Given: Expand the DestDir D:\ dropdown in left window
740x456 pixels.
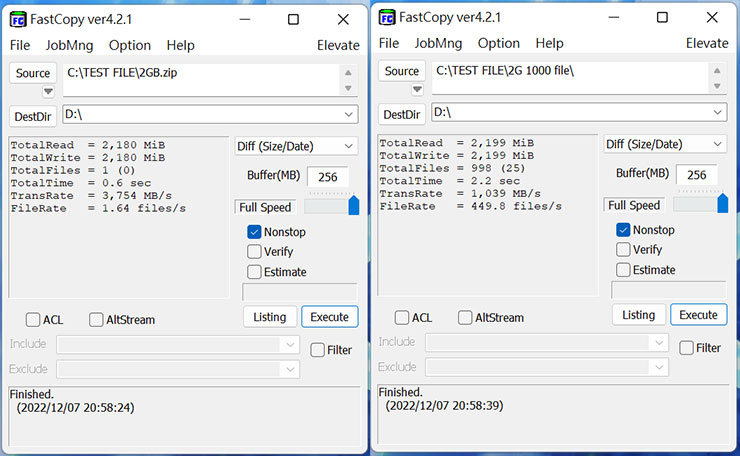Looking at the screenshot, I should (x=348, y=115).
